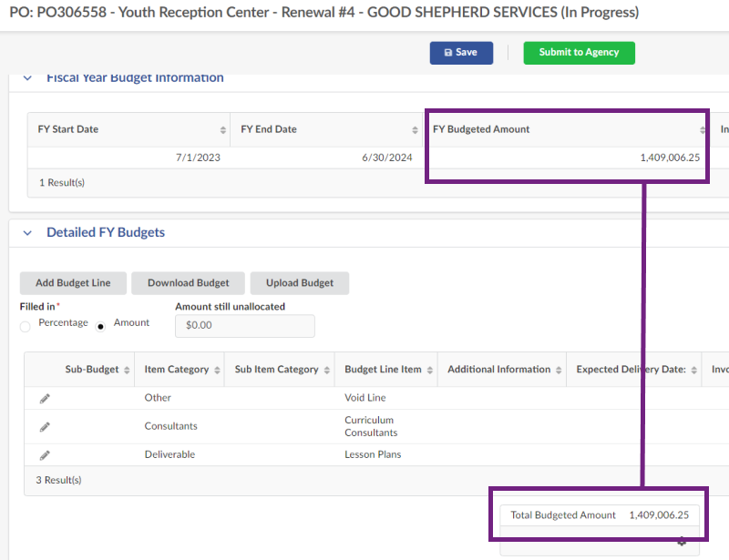Click the Save button
This screenshot has width=729, height=560.
pos(461,53)
